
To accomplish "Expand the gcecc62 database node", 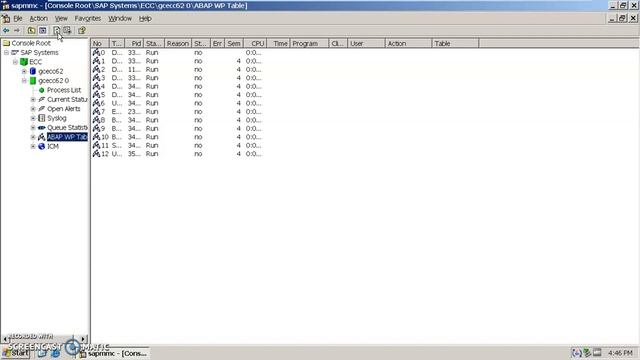I will (24, 71).
